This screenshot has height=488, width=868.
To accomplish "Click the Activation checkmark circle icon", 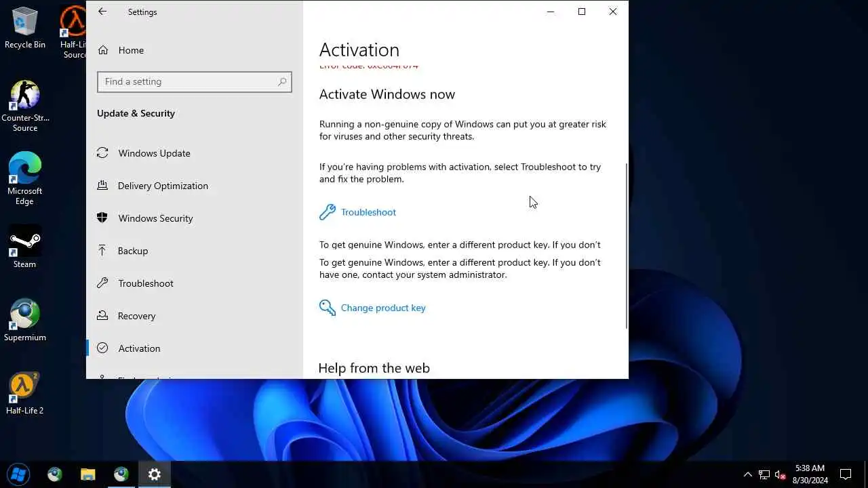I will 102,348.
